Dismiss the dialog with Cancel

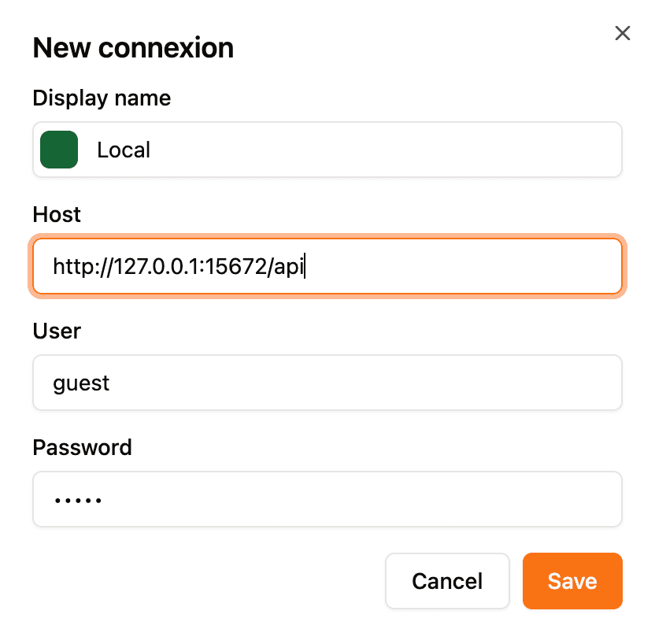coord(447,580)
